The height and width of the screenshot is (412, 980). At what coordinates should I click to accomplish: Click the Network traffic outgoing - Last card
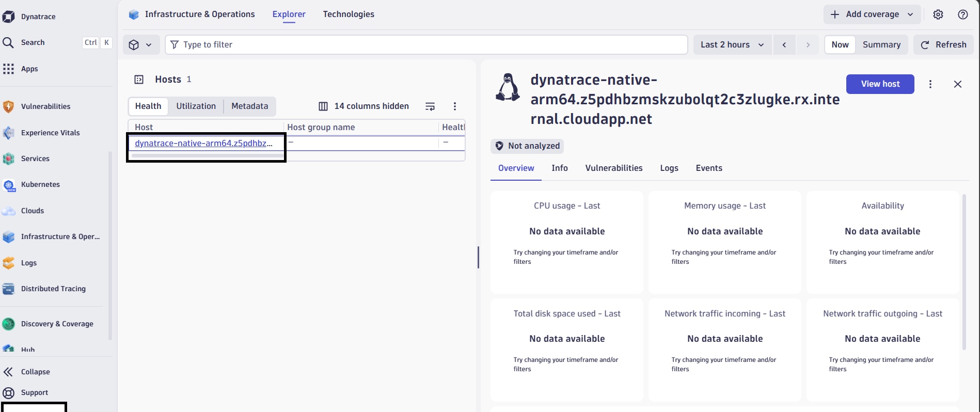(883, 350)
